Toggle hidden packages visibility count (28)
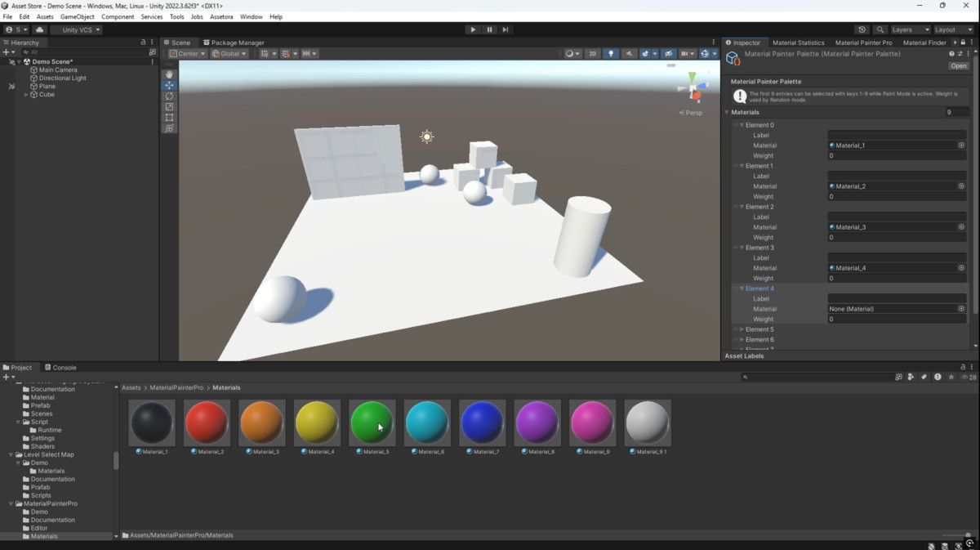980x550 pixels. click(969, 377)
